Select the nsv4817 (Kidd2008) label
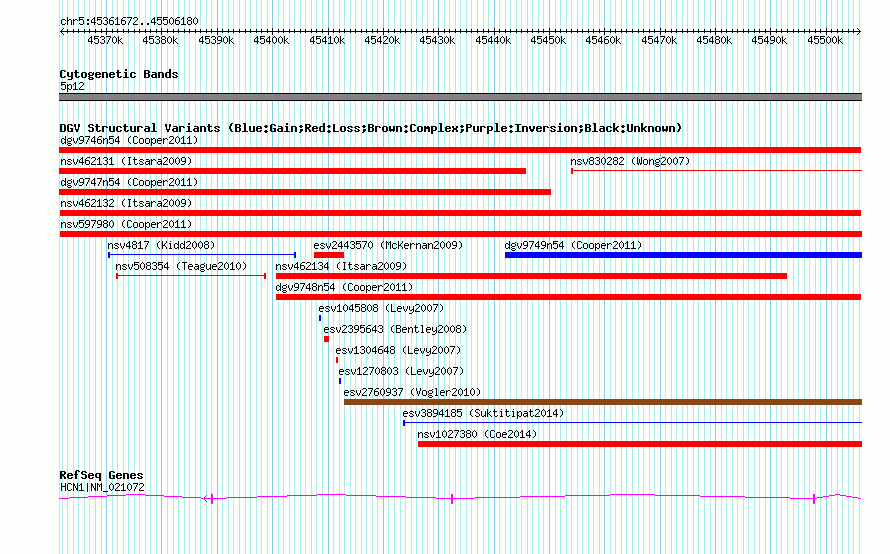This screenshot has width=890, height=554. tap(161, 245)
